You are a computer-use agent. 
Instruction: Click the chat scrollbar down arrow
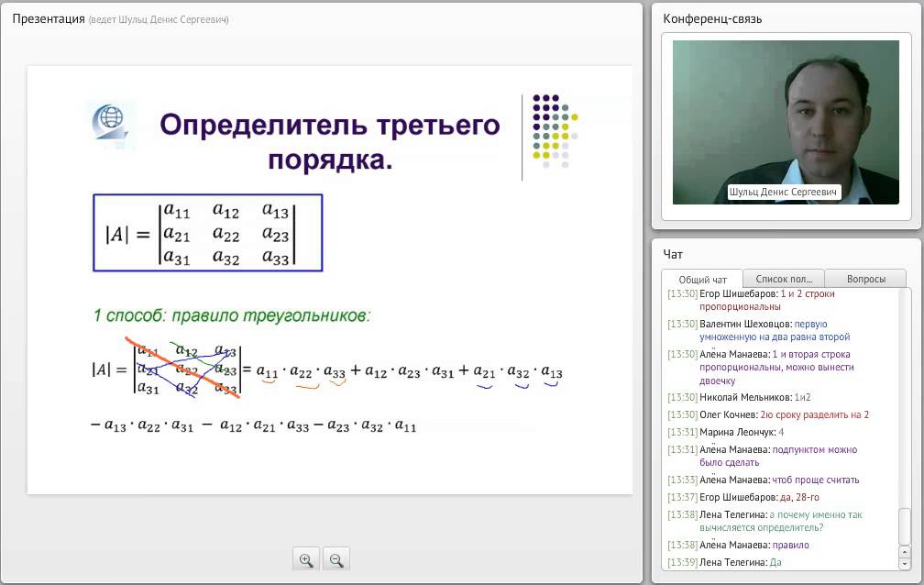pos(905,564)
